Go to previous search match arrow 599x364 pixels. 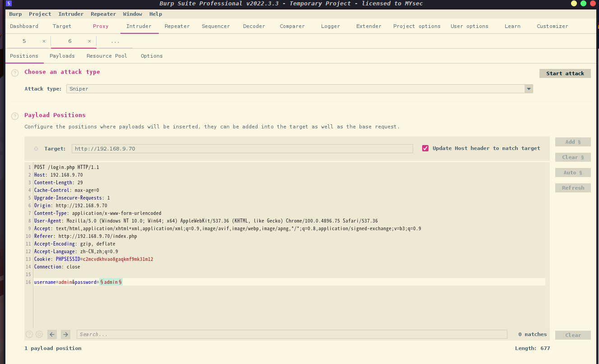pos(52,334)
